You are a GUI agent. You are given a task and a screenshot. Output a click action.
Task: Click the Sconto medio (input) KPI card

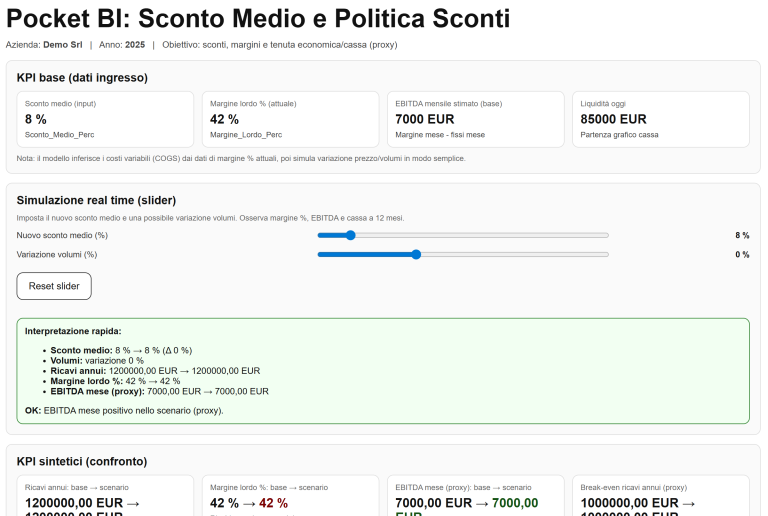tap(105, 119)
